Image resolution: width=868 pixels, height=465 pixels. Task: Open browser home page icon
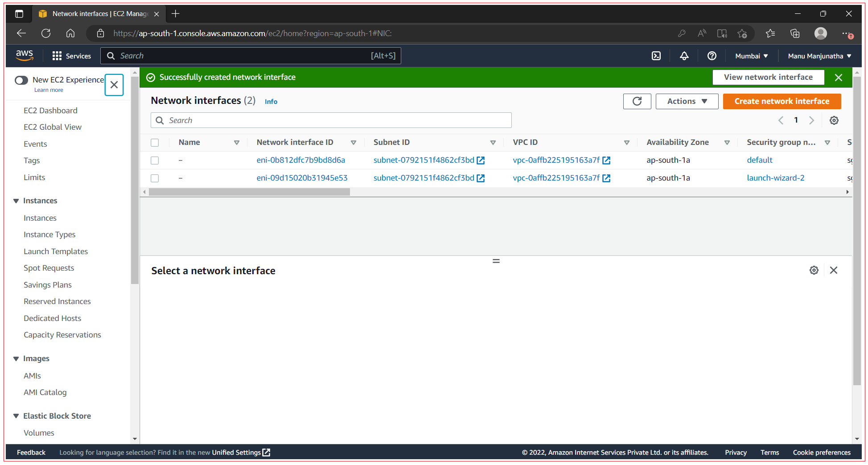[x=70, y=33]
